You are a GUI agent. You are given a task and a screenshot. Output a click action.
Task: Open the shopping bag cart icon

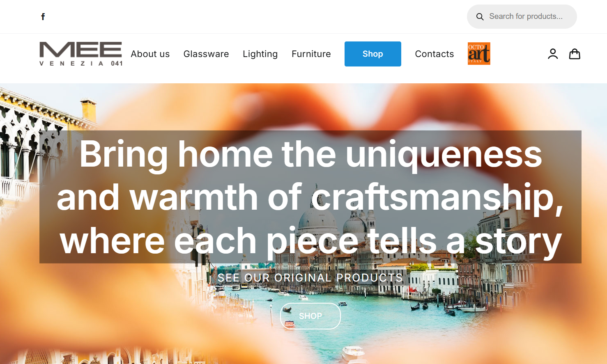tap(575, 54)
